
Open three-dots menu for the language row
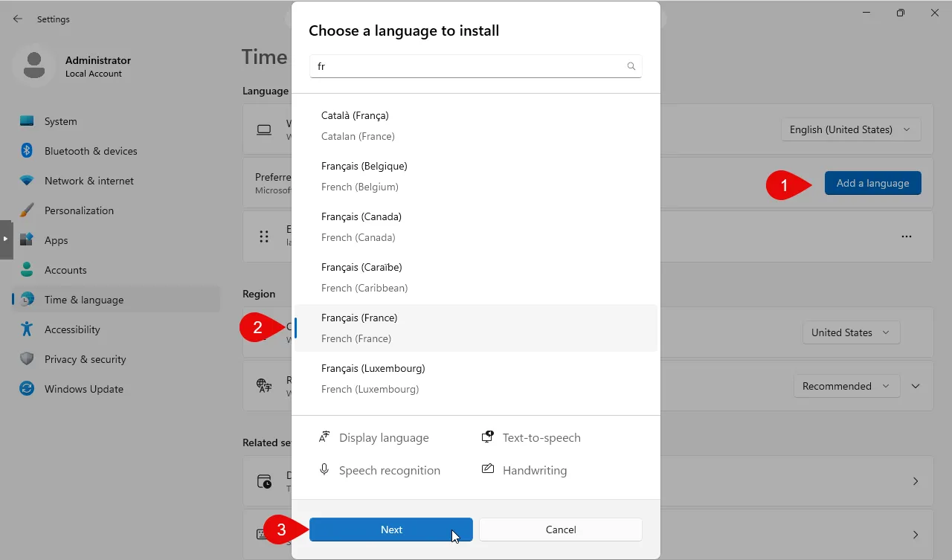pos(906,236)
